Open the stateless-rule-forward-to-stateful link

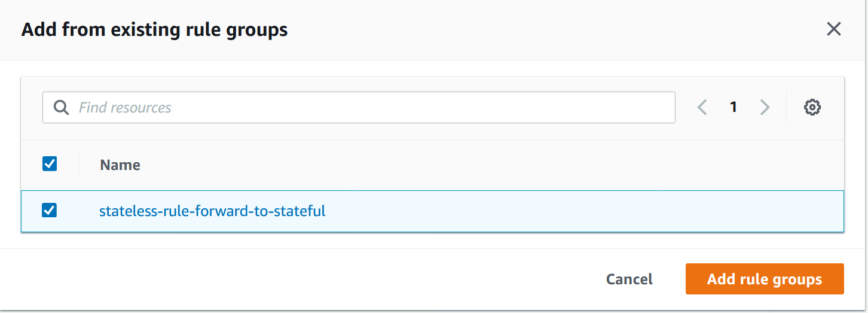tap(212, 211)
